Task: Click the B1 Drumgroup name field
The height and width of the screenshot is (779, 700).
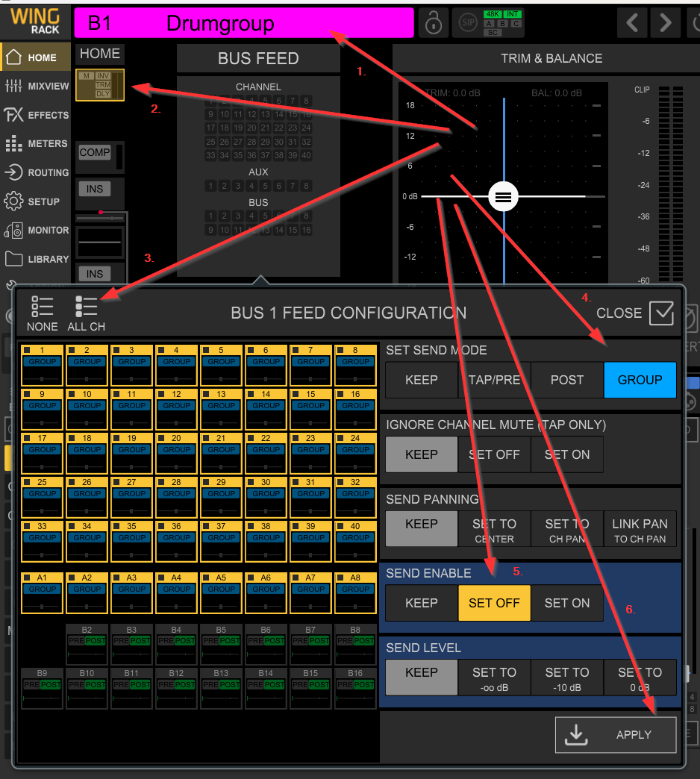Action: [x=243, y=23]
